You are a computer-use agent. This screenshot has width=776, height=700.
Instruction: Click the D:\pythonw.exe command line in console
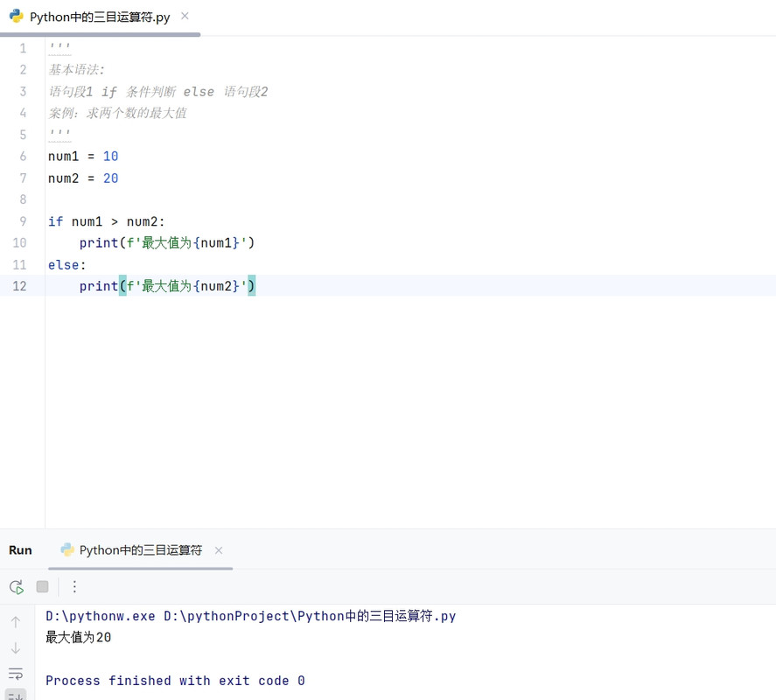(250, 616)
